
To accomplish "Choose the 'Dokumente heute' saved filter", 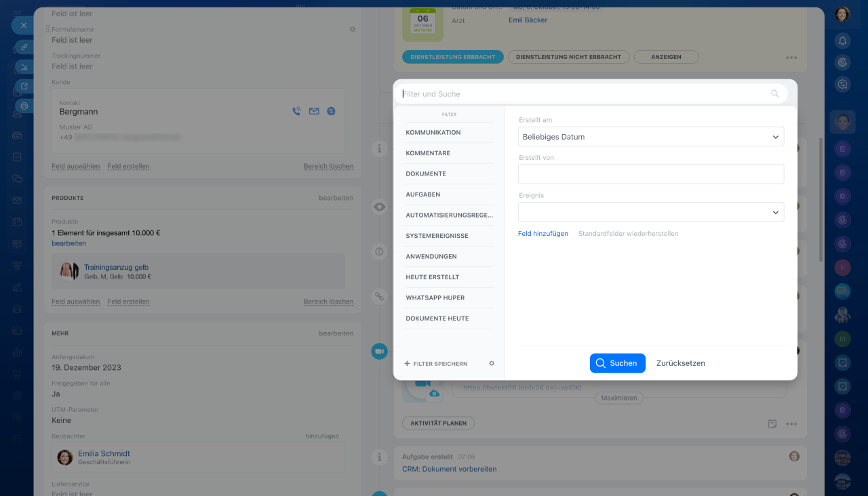I will pyautogui.click(x=437, y=318).
